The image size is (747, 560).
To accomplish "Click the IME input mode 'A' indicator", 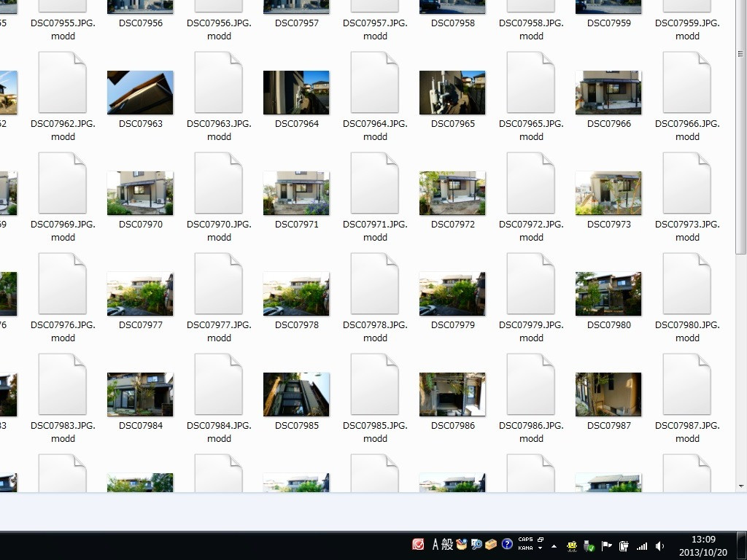I will point(436,545).
